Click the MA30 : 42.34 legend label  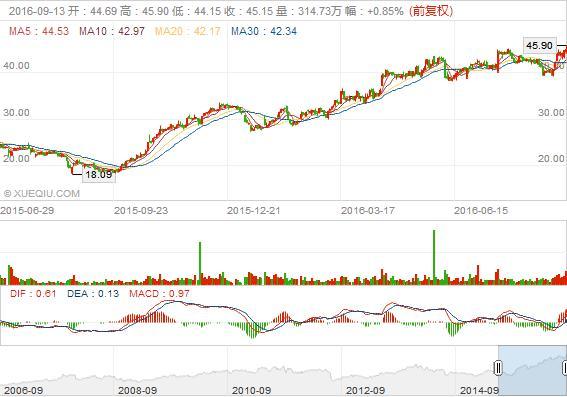264,31
